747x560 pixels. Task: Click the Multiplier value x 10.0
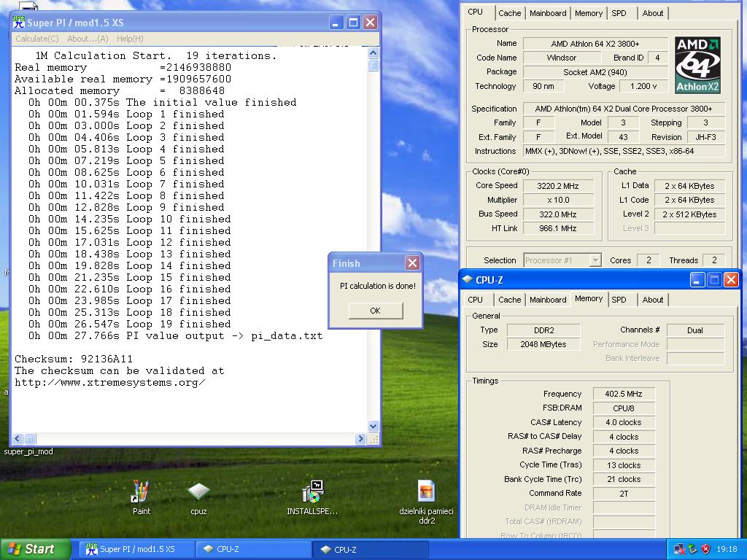click(x=558, y=200)
